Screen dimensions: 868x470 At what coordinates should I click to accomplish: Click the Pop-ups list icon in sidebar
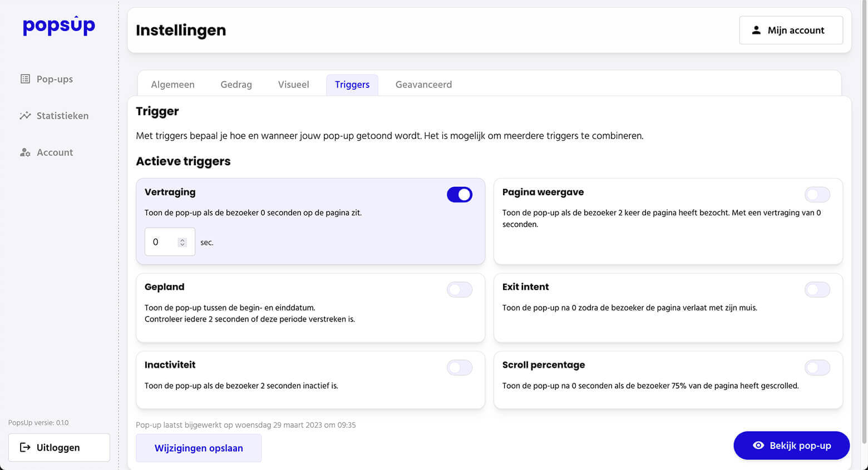(25, 79)
